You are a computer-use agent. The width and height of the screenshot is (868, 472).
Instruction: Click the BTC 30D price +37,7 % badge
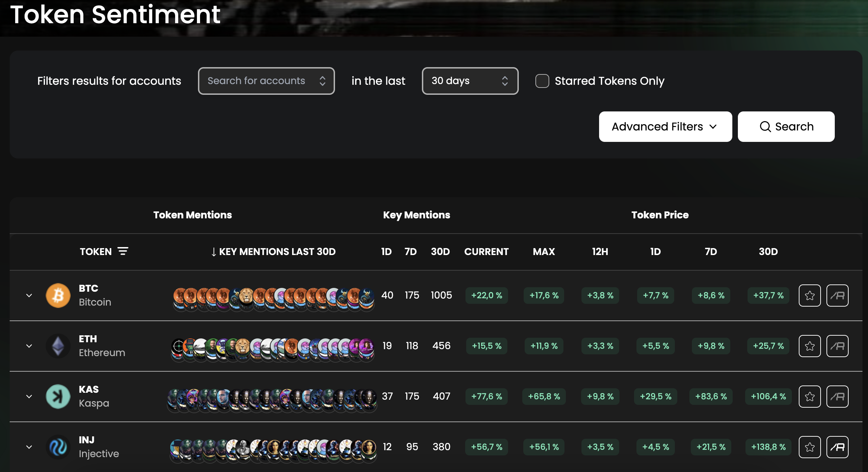tap(768, 296)
